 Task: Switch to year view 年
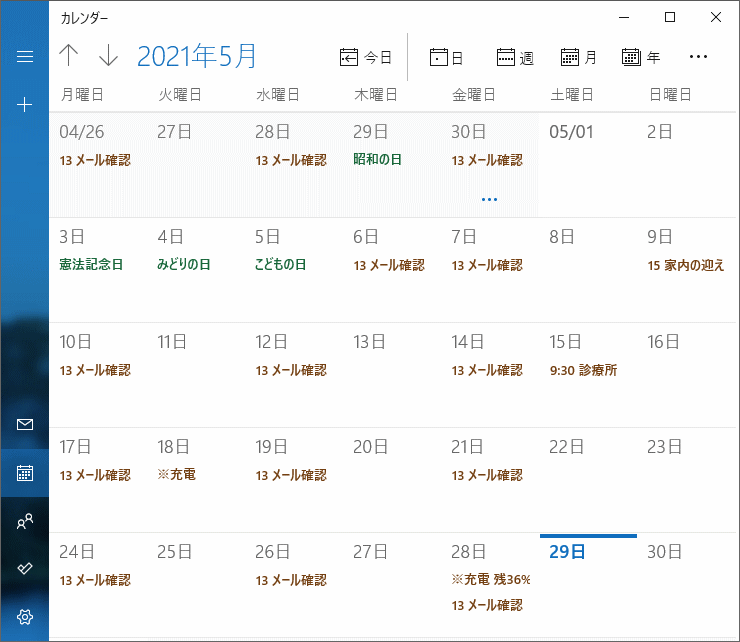[641, 58]
